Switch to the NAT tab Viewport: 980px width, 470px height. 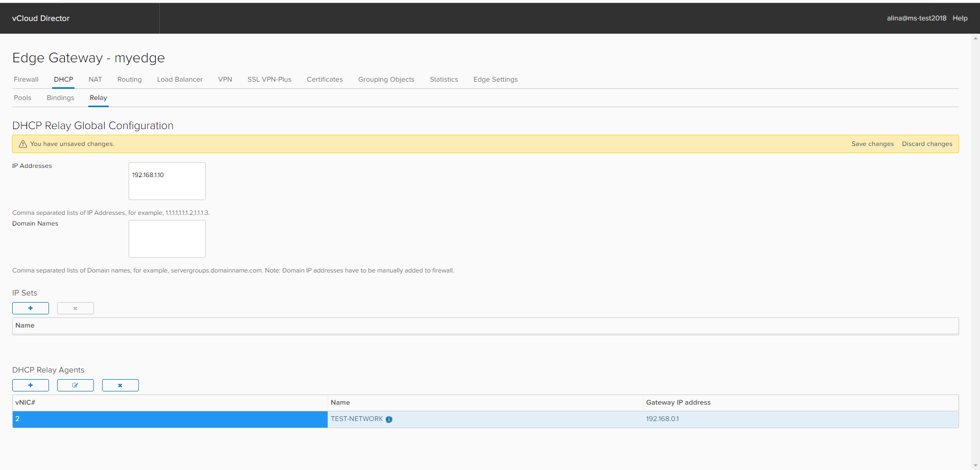coord(95,80)
